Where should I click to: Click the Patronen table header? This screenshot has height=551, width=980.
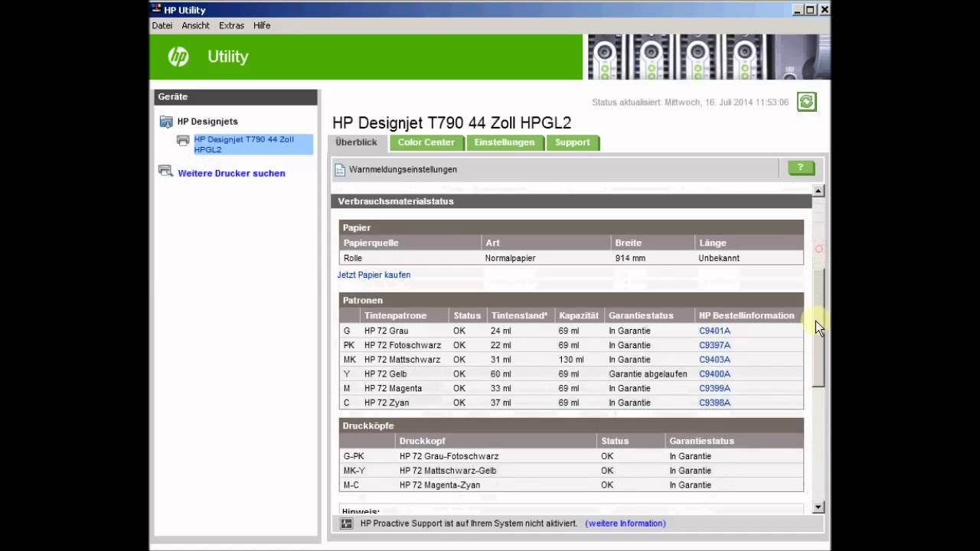[571, 300]
